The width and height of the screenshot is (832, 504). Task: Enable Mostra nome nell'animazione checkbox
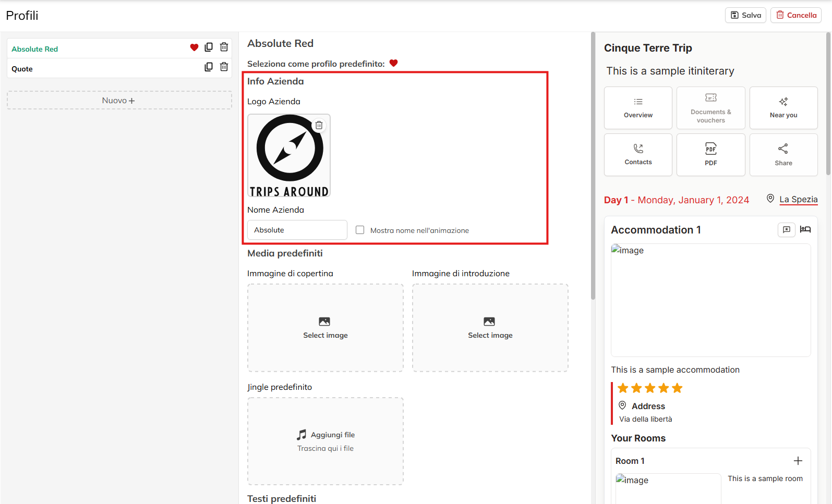360,230
